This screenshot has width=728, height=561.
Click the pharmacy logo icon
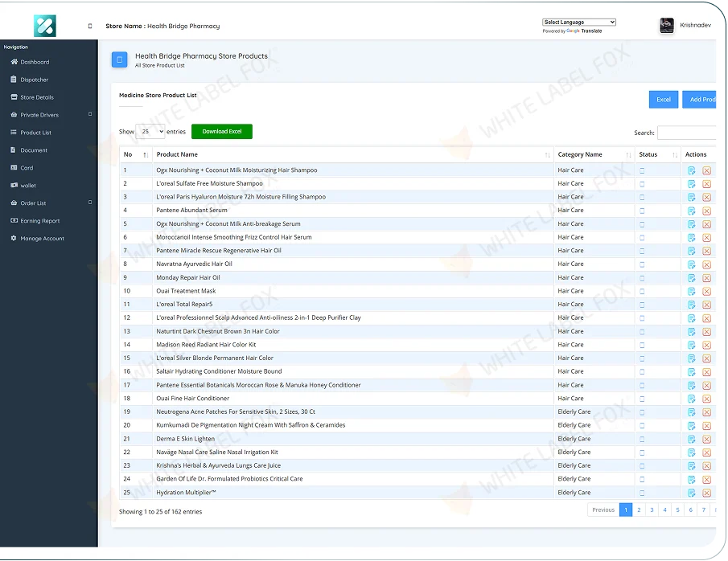(45, 26)
